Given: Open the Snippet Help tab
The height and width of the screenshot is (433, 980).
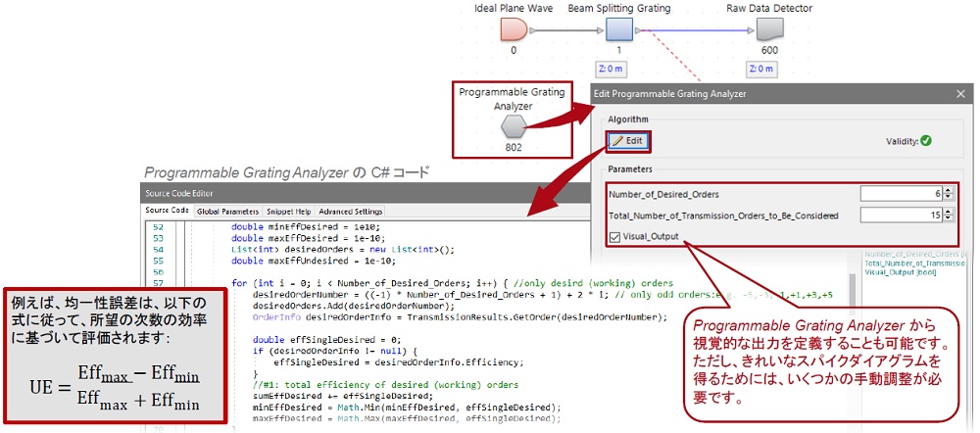Looking at the screenshot, I should click(x=289, y=212).
